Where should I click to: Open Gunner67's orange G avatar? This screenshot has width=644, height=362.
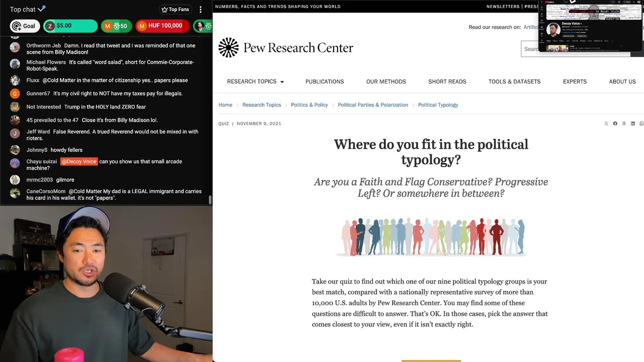pyautogui.click(x=15, y=94)
